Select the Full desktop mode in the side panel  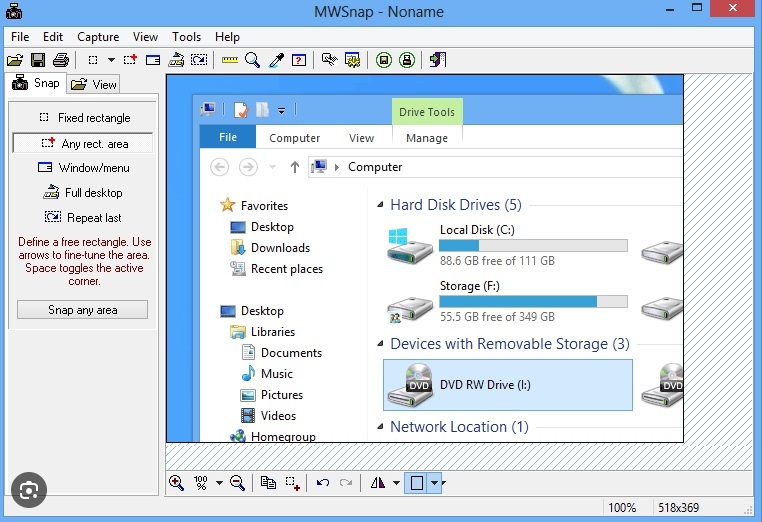[83, 192]
